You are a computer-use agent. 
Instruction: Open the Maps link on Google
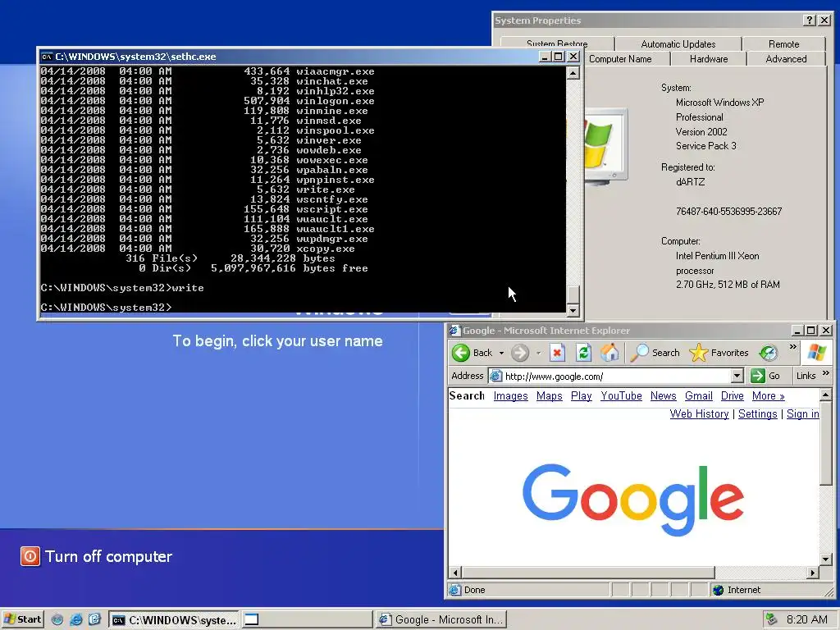[549, 395]
